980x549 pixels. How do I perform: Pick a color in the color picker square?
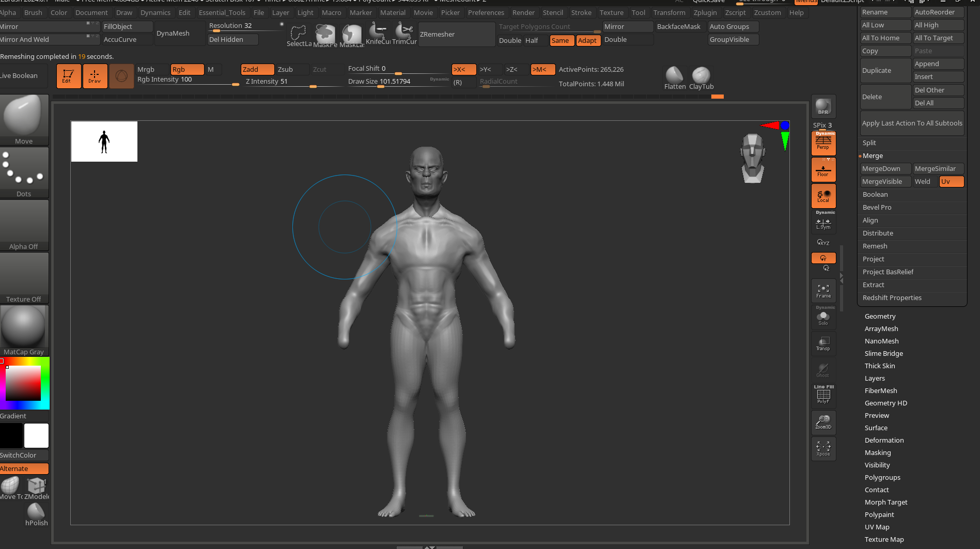point(23,383)
